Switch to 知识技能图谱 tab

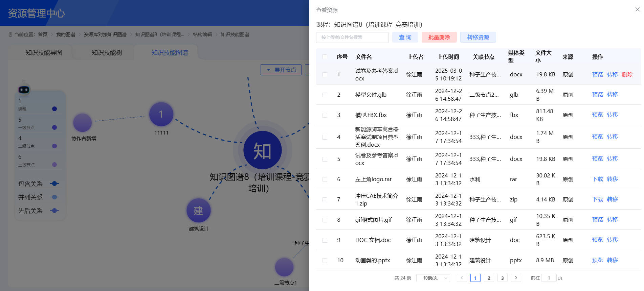click(x=170, y=52)
